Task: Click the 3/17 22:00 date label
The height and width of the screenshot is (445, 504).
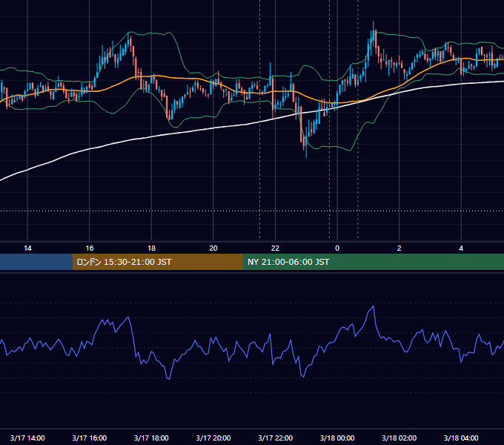Action: [276, 438]
